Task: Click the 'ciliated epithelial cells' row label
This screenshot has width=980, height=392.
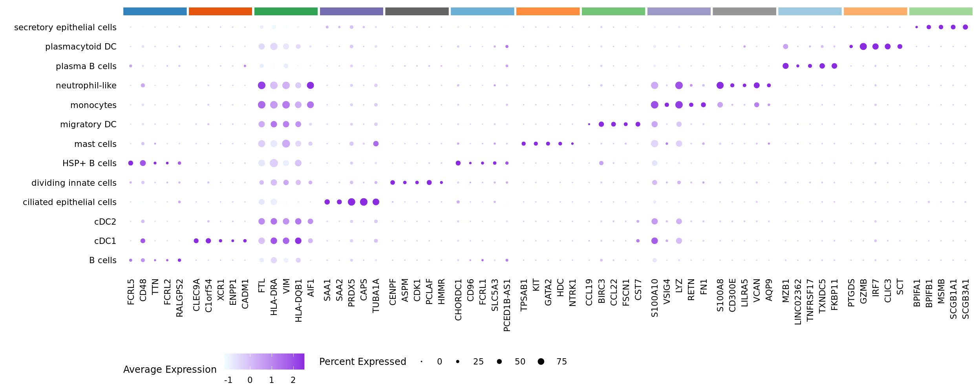Action: coord(69,202)
